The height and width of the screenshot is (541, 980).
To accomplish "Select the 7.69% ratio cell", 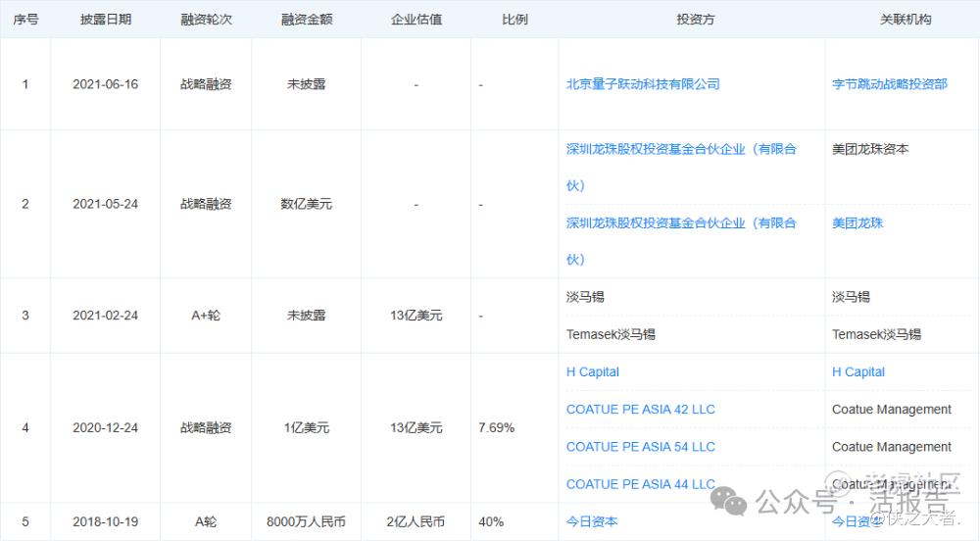I will (x=496, y=428).
